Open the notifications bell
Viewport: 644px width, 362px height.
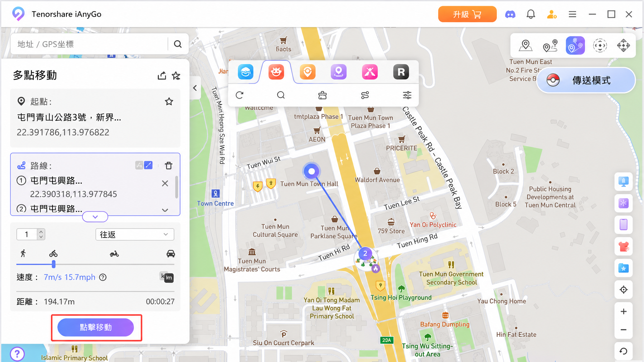tap(531, 14)
